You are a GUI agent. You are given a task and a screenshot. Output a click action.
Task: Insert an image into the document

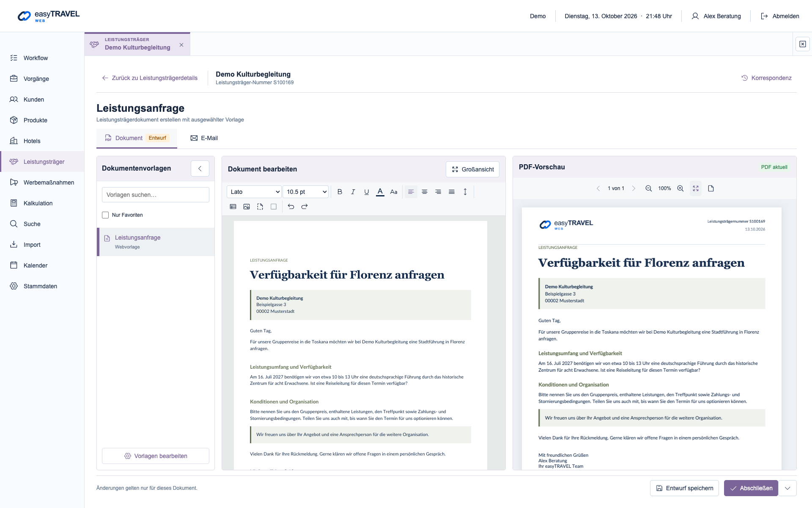coord(247,207)
